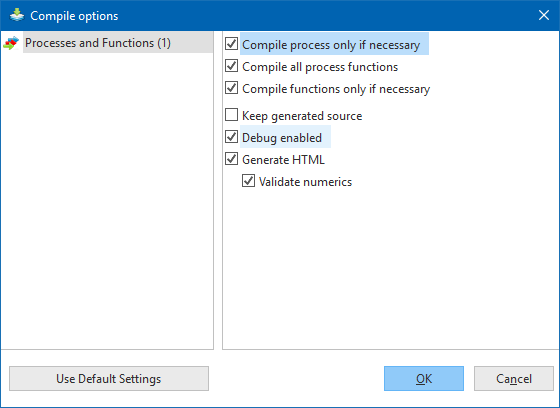Untick the Compile process only if necessary checkbox

coord(231,44)
